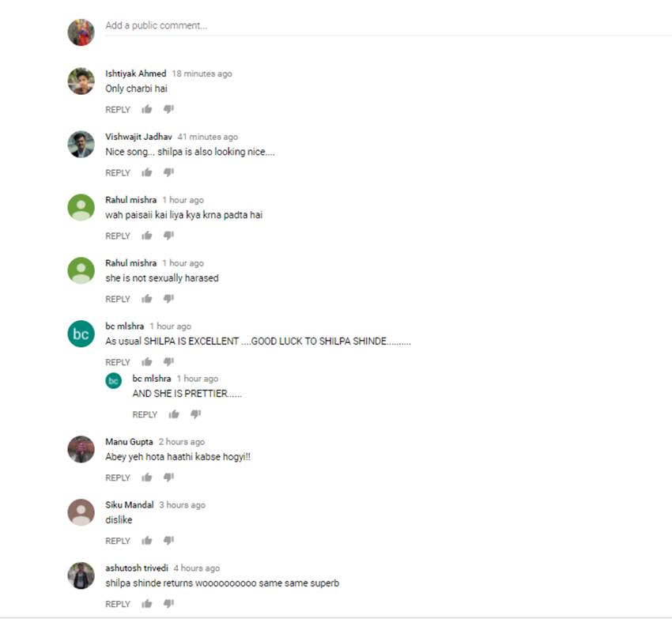Screen dimensions: 672x619
Task: Like Ishtiyak Ahmed's "Only charbi hai" comment
Action: point(147,109)
